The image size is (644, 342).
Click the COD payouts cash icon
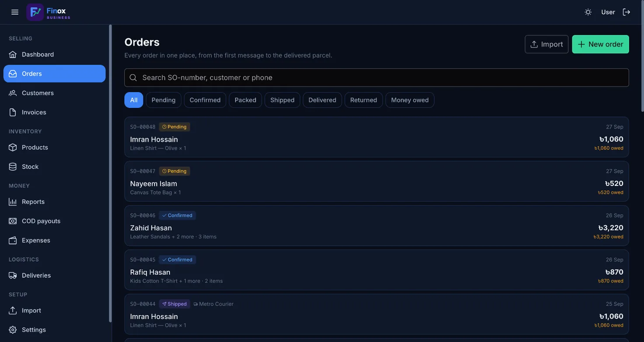pyautogui.click(x=13, y=221)
